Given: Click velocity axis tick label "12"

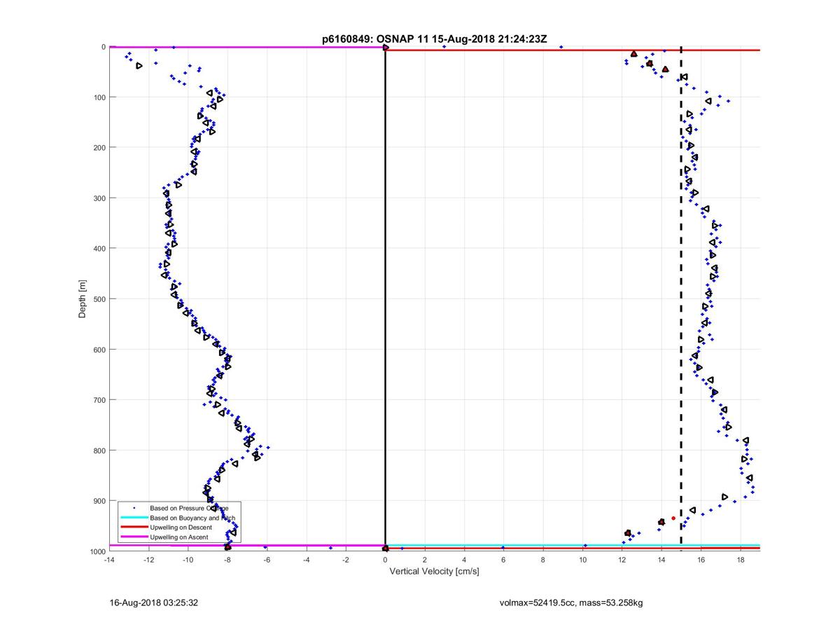Looking at the screenshot, I should tap(622, 560).
